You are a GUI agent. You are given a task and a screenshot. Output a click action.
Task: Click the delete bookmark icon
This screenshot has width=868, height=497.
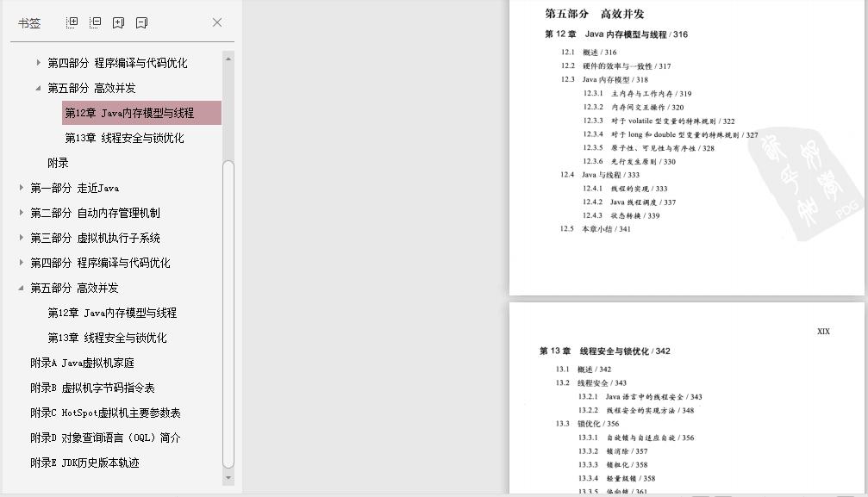141,22
